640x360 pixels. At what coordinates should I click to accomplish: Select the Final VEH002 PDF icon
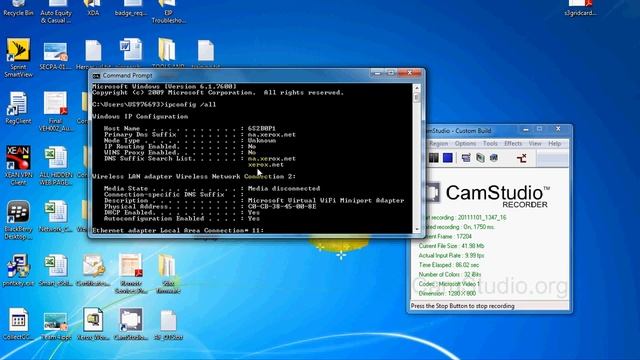click(56, 111)
